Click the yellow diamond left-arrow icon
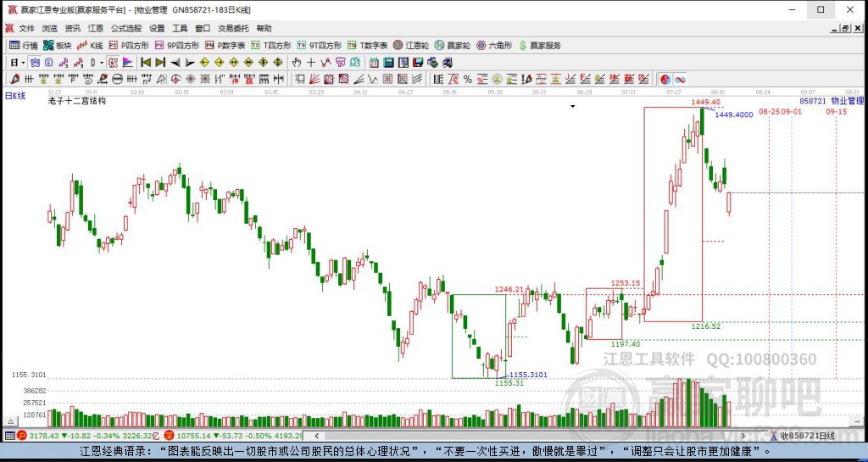Image resolution: width=868 pixels, height=462 pixels. pyautogui.click(x=204, y=63)
